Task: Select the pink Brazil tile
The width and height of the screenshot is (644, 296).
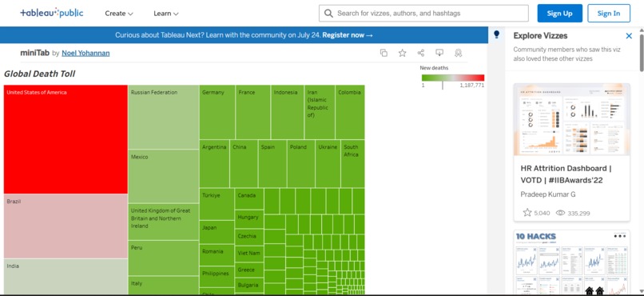Action: 66,226
